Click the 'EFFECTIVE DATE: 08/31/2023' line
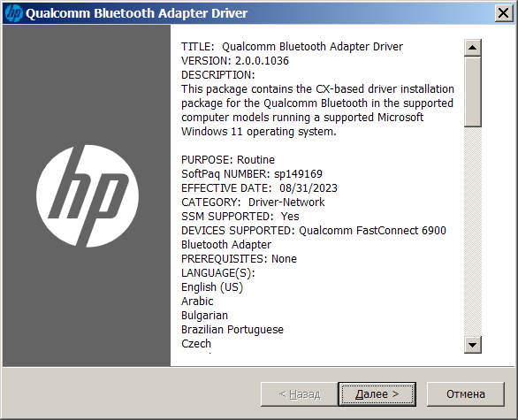 tap(259, 188)
